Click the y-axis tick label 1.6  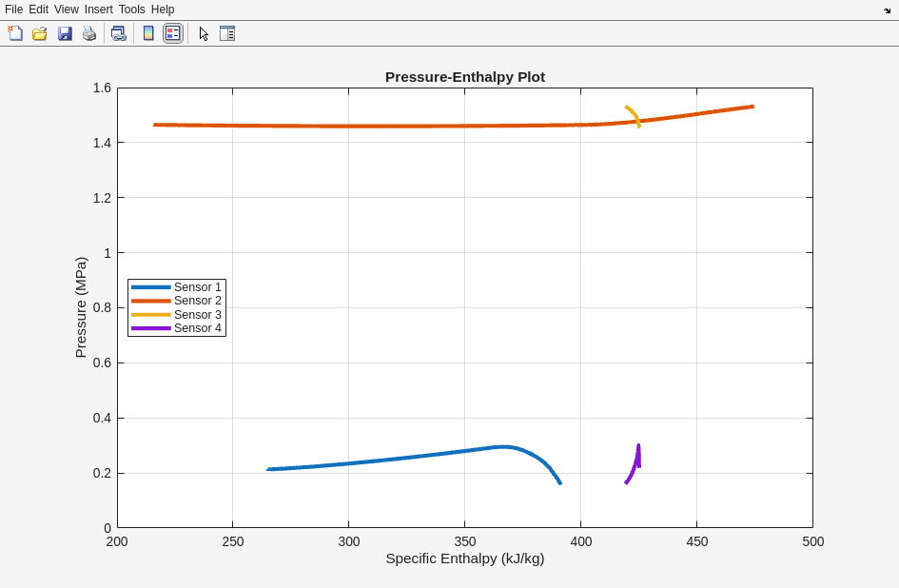click(102, 88)
